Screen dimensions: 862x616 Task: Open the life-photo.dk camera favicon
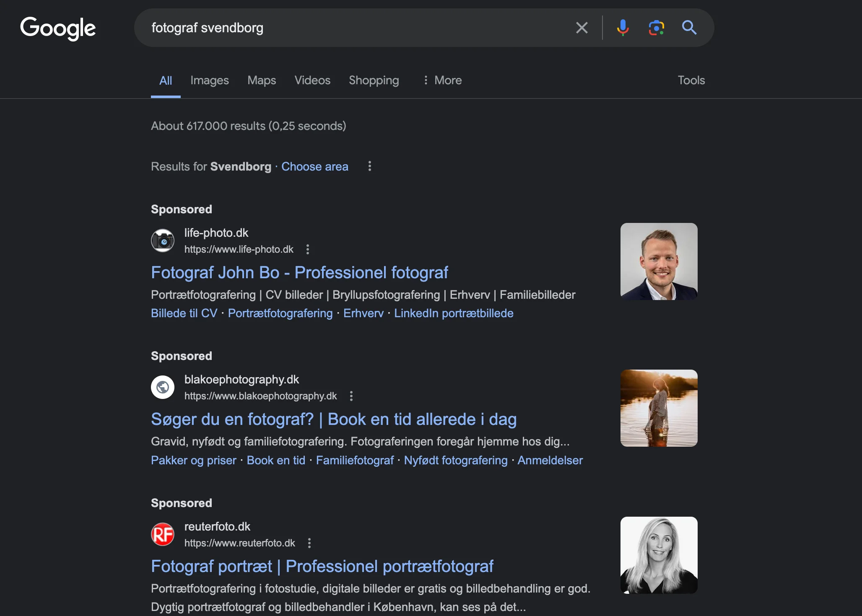163,240
